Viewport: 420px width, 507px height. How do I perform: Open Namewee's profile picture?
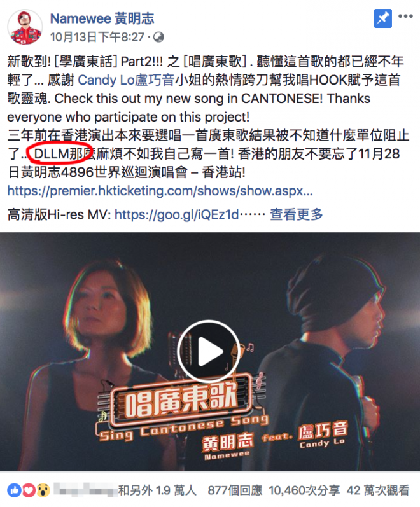click(x=25, y=27)
